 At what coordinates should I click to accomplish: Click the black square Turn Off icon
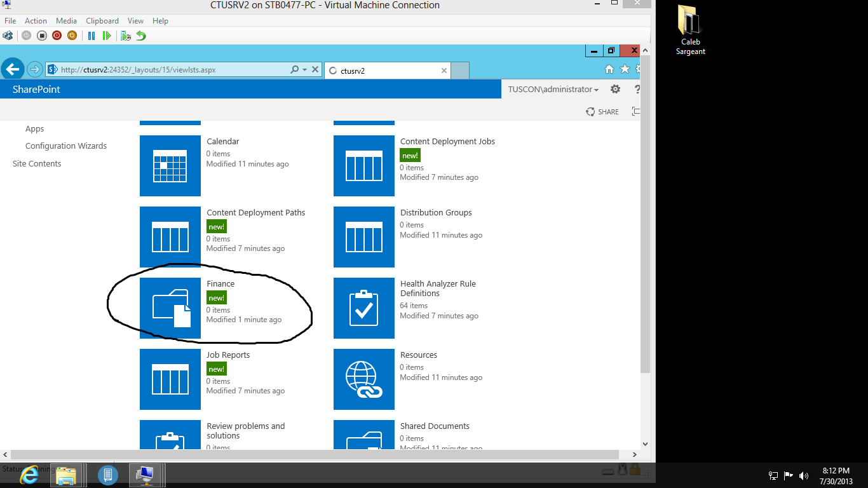click(41, 36)
